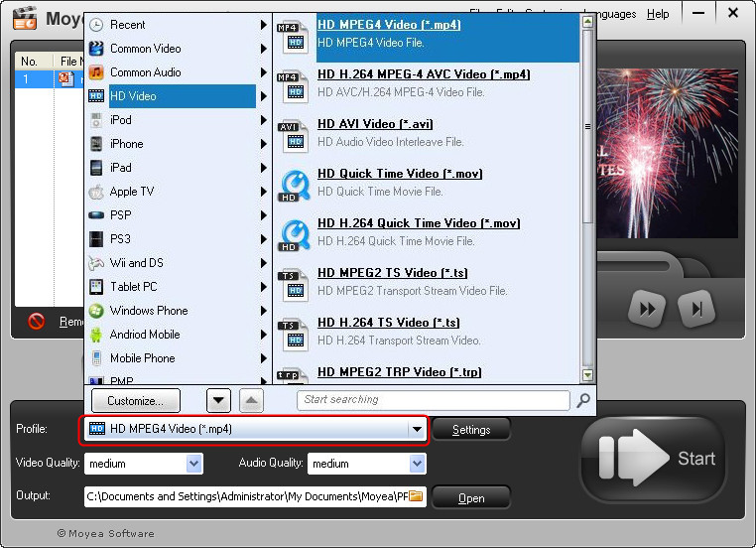The width and height of the screenshot is (756, 548).
Task: Click the PSP console icon
Action: click(96, 215)
